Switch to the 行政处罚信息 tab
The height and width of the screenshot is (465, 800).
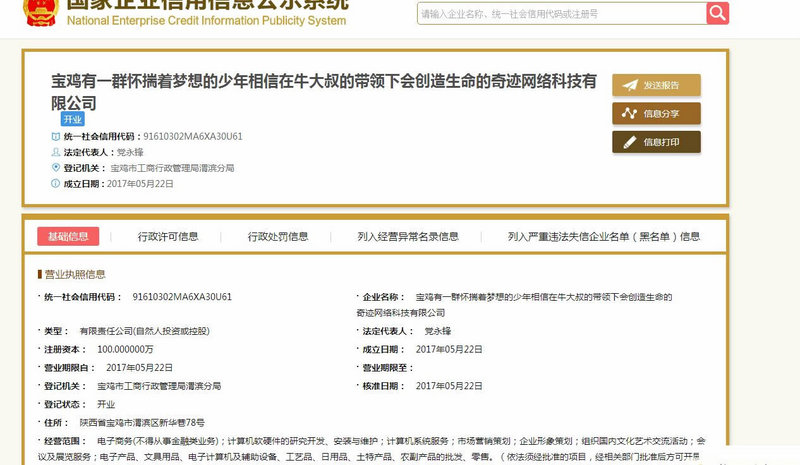[x=278, y=236]
